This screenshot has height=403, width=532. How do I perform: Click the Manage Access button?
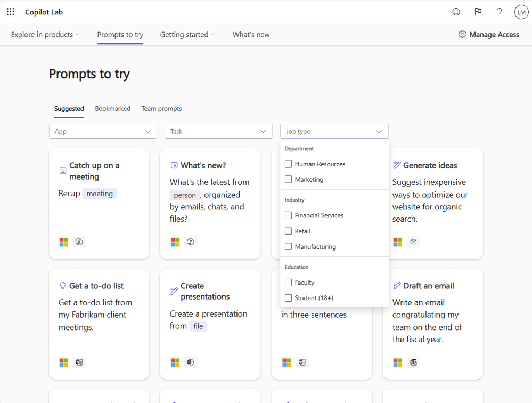pyautogui.click(x=488, y=34)
